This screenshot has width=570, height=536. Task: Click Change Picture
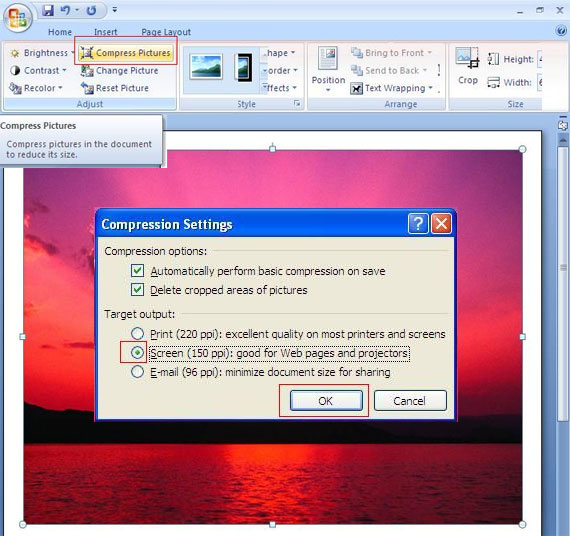tap(120, 71)
